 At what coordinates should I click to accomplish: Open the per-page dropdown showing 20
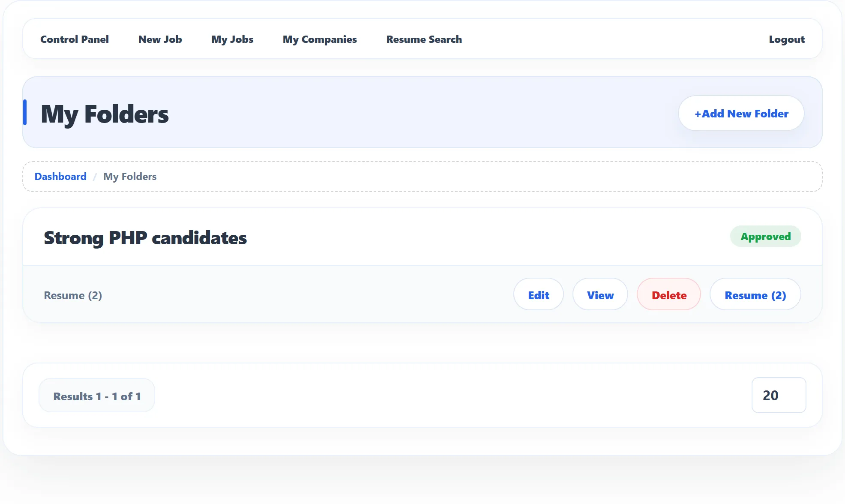click(x=779, y=395)
